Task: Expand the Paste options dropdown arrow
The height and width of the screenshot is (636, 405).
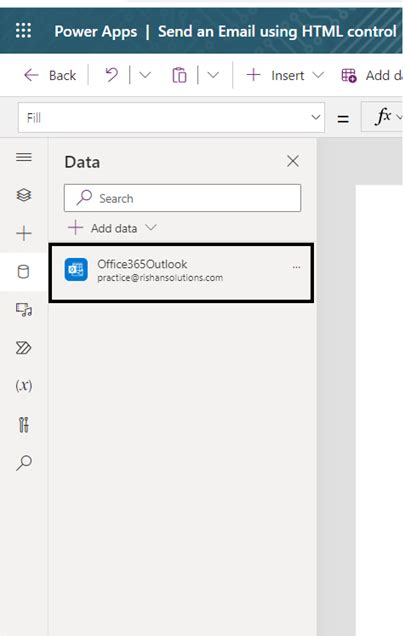Action: coord(213,75)
